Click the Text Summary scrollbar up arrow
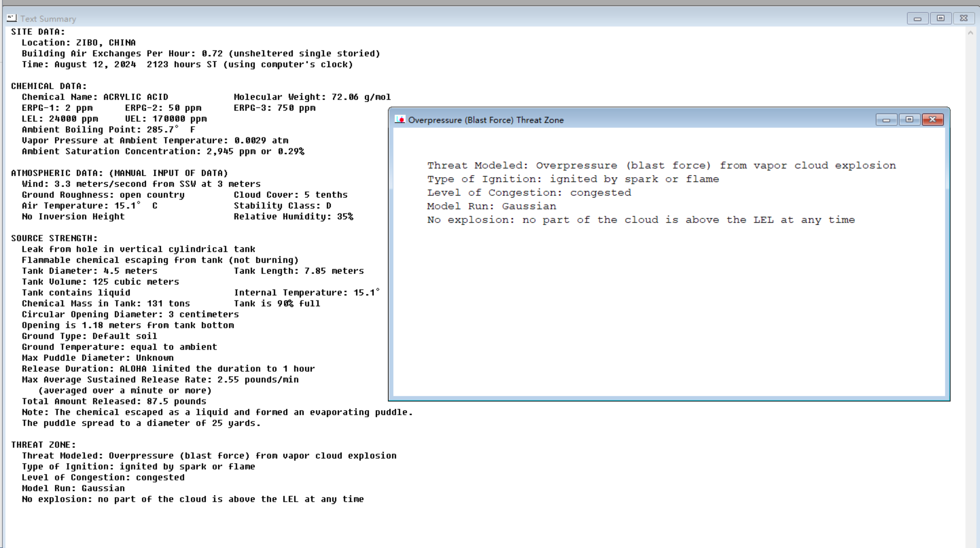980x548 pixels. (970, 33)
